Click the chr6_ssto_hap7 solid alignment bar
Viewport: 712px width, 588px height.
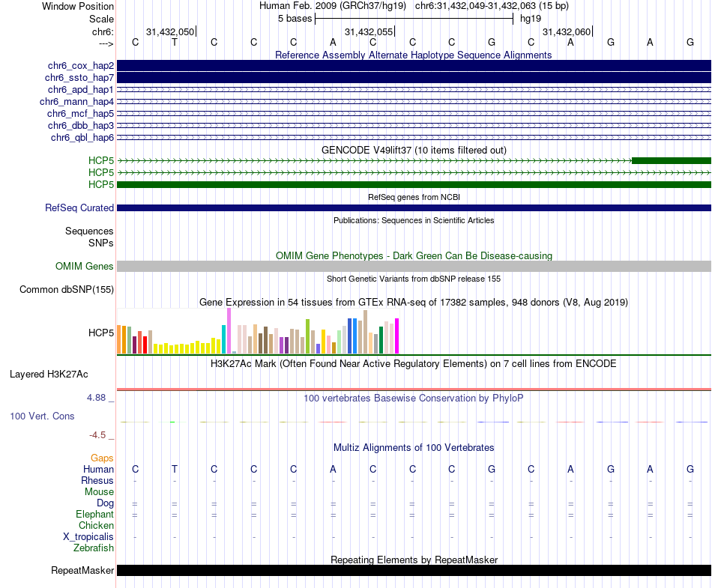click(x=414, y=78)
